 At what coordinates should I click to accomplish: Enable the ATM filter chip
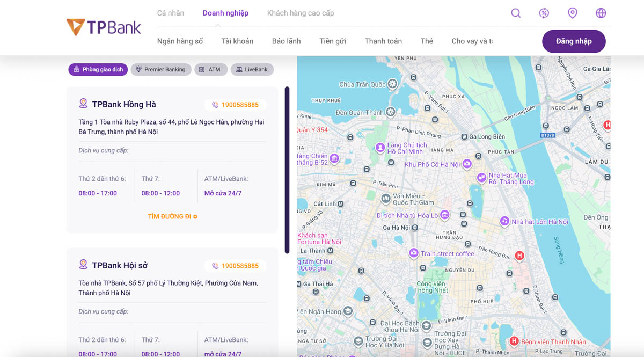tap(209, 70)
